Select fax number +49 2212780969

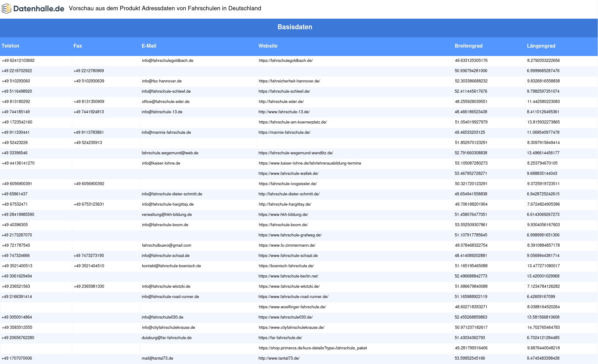(89, 71)
